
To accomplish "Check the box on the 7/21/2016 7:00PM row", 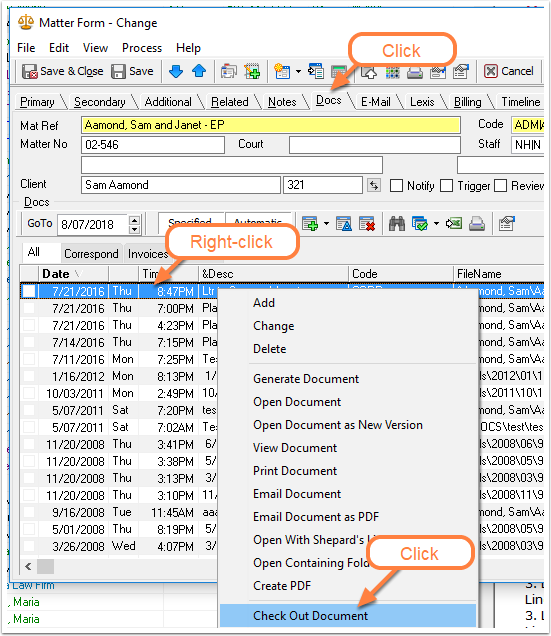I will 29,308.
